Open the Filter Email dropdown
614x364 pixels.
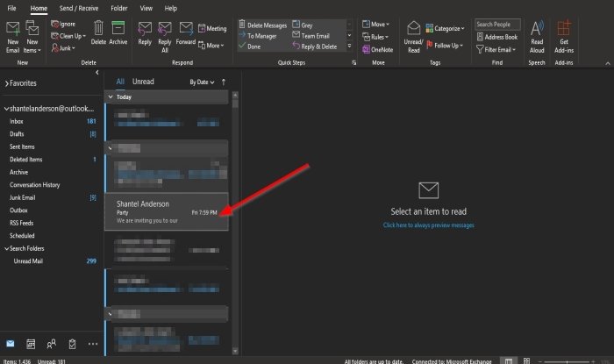tap(496, 49)
